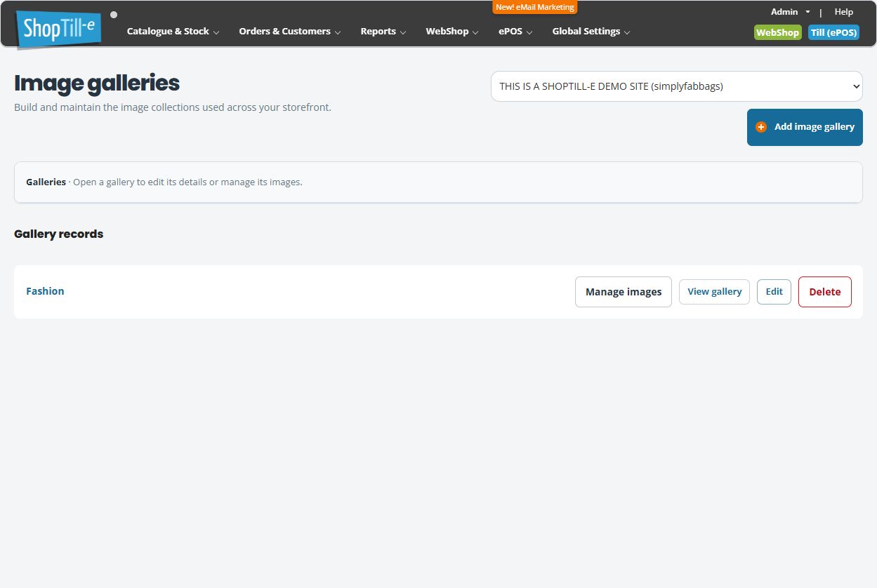Viewport: 877px width, 588px height.
Task: Click the Image galleries page heading
Action: [97, 83]
